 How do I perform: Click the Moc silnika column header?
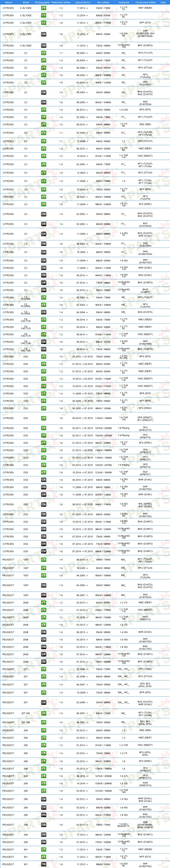pos(103,2)
